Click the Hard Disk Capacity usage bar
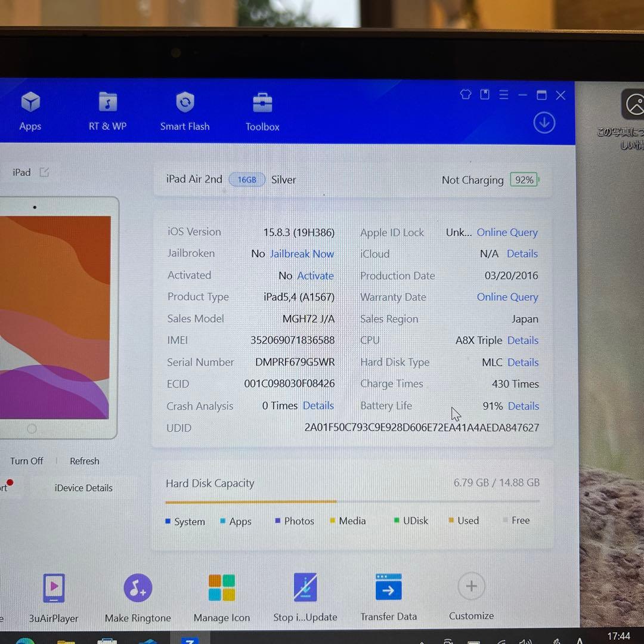Screen dimensions: 644x644 click(x=352, y=501)
